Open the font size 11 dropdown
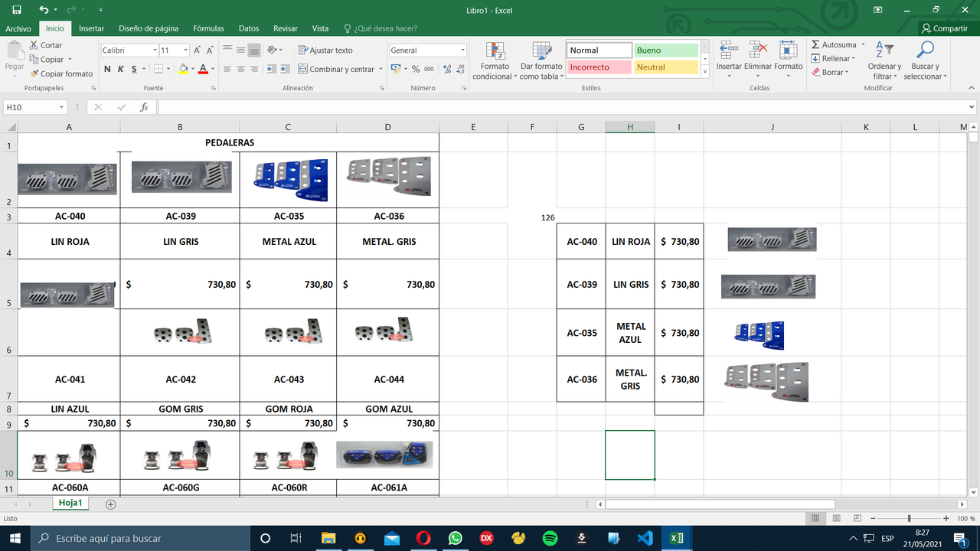This screenshot has height=551, width=980. pyautogui.click(x=185, y=50)
